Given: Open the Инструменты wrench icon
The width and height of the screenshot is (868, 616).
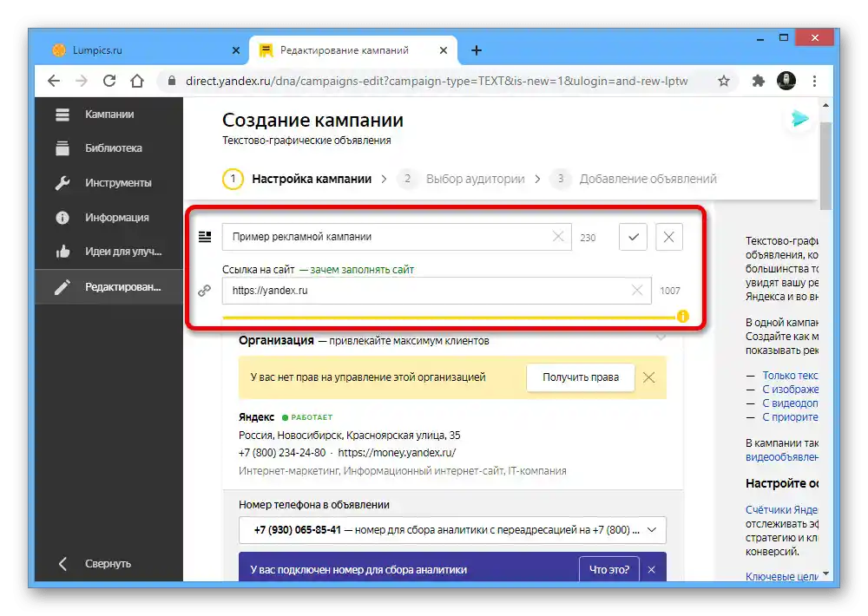Looking at the screenshot, I should (62, 183).
